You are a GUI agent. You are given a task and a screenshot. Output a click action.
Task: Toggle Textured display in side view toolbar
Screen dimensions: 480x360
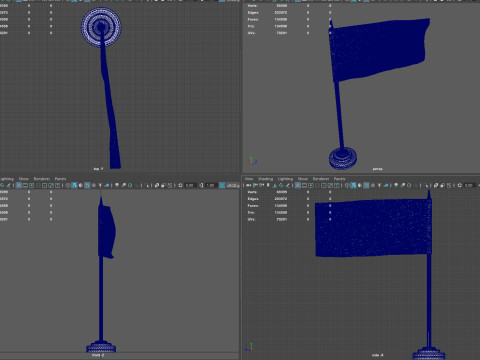[373, 185]
